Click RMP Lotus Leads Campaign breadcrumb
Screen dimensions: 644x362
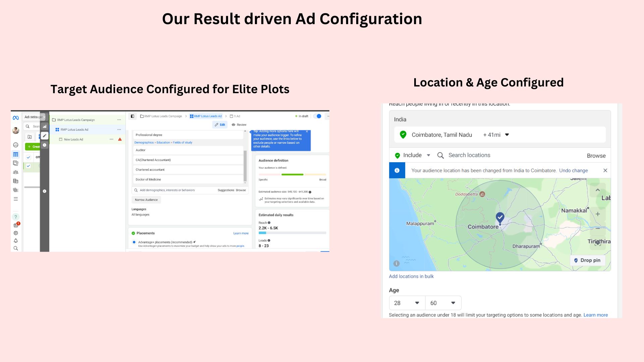(x=161, y=116)
